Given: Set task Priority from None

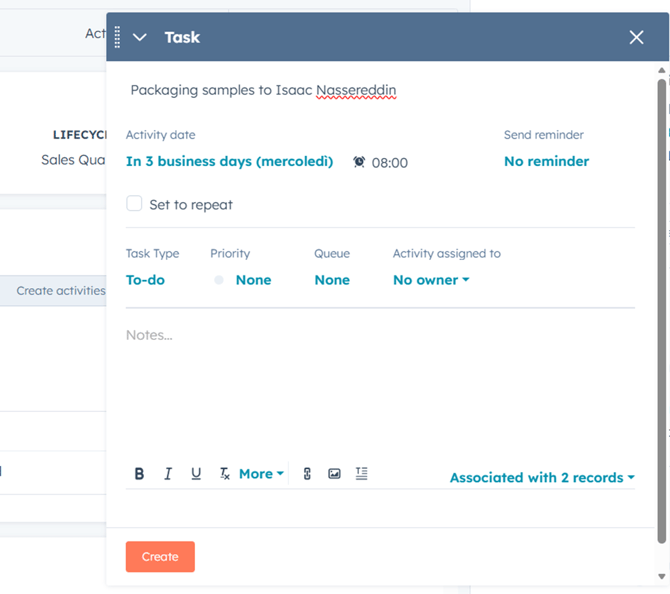Looking at the screenshot, I should click(x=252, y=280).
